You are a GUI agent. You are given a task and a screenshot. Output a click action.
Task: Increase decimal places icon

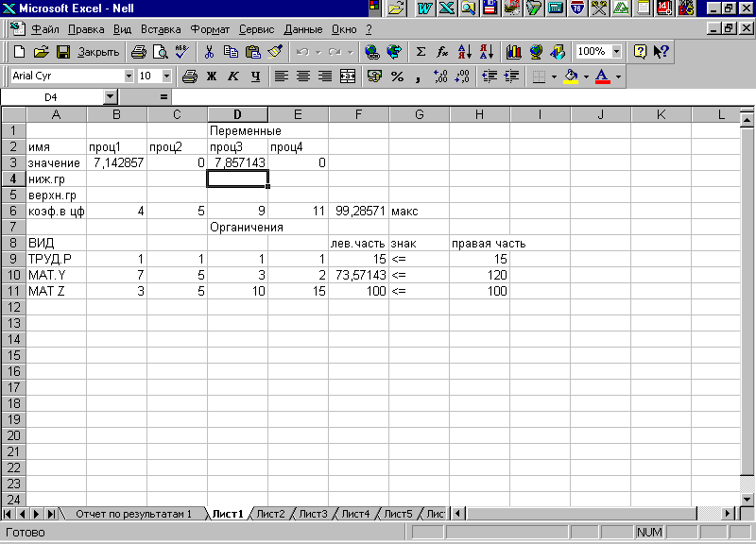[x=440, y=76]
